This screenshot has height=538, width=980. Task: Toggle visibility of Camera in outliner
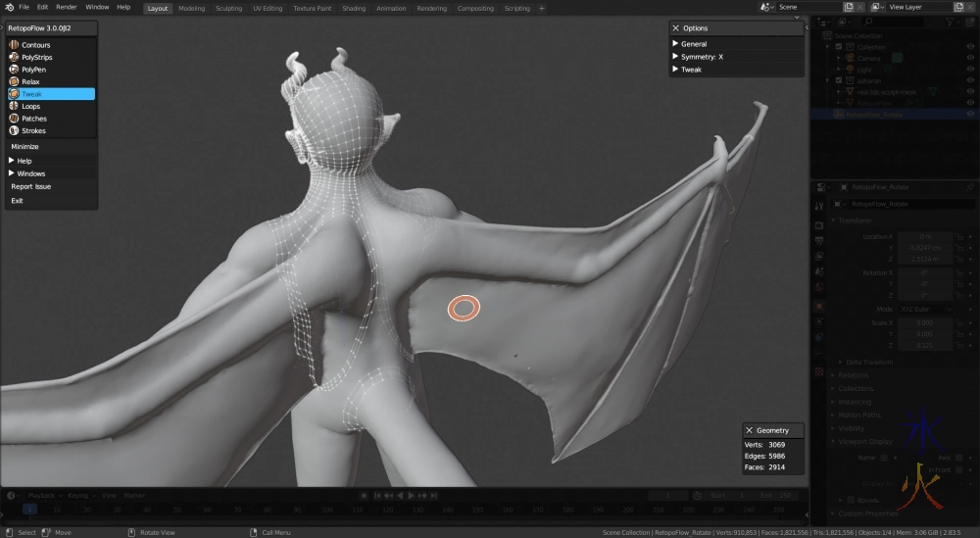tap(970, 58)
